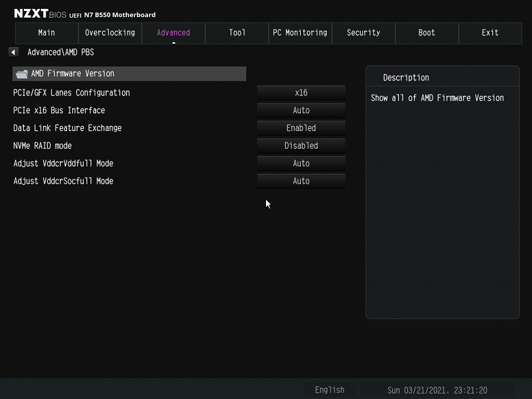Viewport: 532px width, 399px height.
Task: Change PCIe x16 Bus Interface Auto value
Action: [301, 110]
